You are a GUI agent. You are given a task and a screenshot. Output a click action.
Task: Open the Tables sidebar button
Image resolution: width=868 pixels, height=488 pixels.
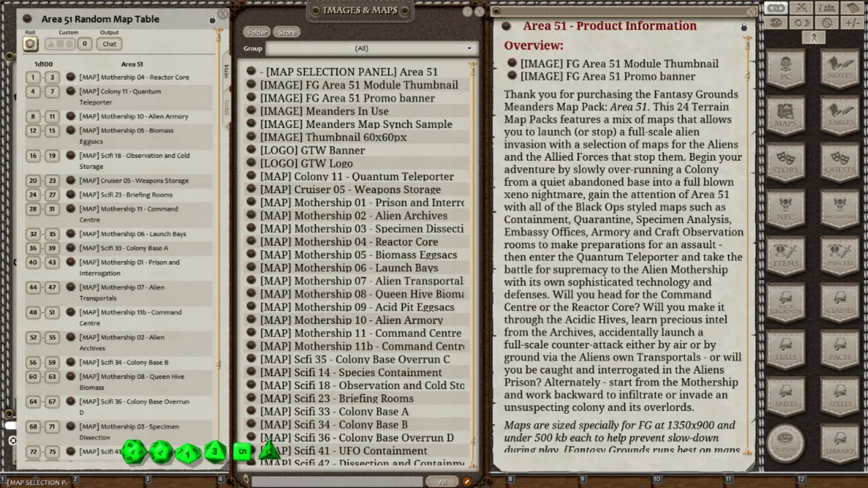pos(840,115)
